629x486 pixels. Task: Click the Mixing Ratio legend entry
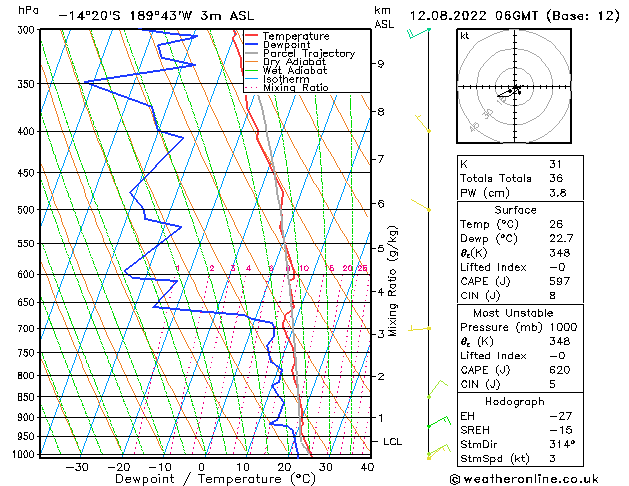296,87
